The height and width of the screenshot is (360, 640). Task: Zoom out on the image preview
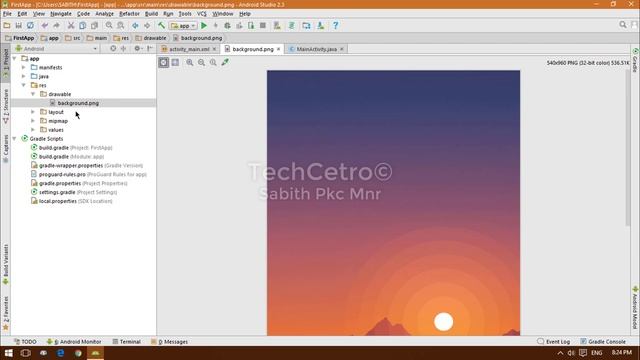(202, 62)
